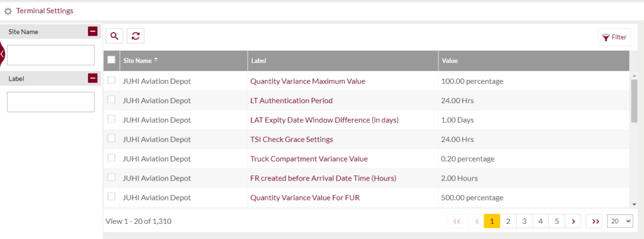Open LT Authentication Period link

tap(291, 101)
